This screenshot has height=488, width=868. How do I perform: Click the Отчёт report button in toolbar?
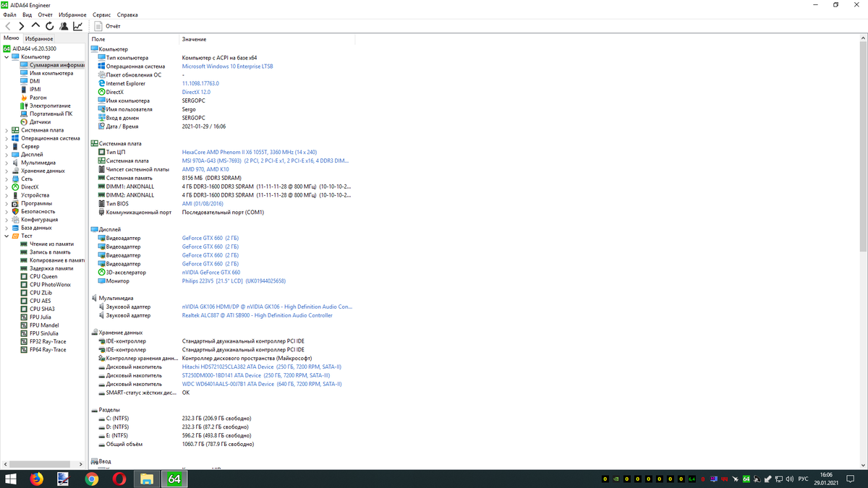(x=108, y=26)
